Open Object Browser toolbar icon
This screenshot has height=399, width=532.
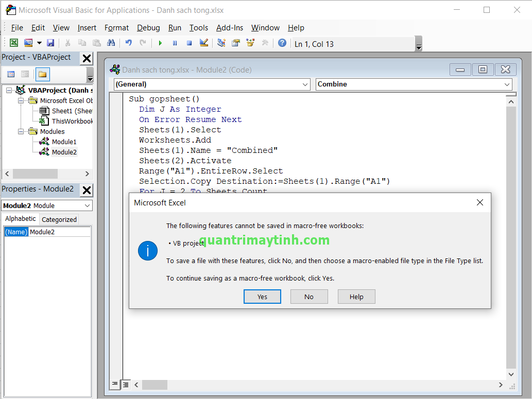(250, 43)
